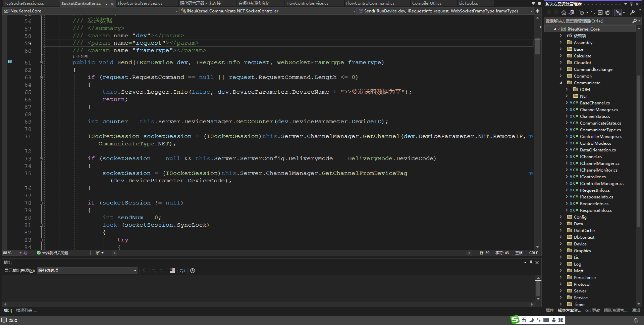Image resolution: width=644 pixels, height=325 pixels.
Task: Switch between solutions and available views
Action: pos(571,12)
